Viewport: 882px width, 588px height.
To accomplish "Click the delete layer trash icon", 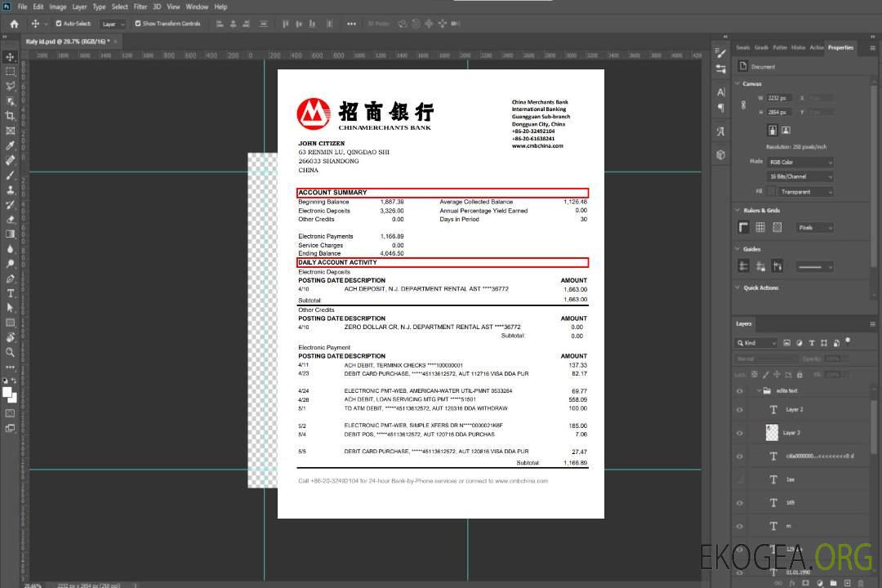I will coord(862,583).
